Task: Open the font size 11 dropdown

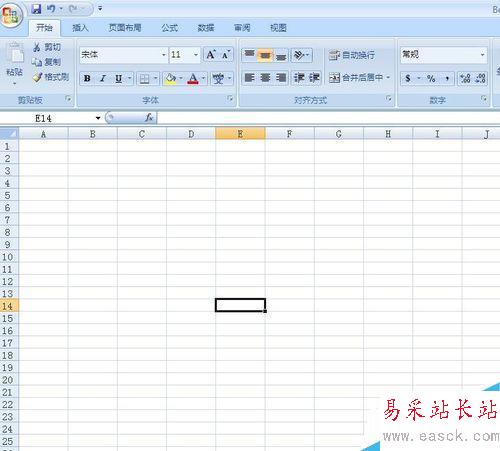Action: coord(196,55)
